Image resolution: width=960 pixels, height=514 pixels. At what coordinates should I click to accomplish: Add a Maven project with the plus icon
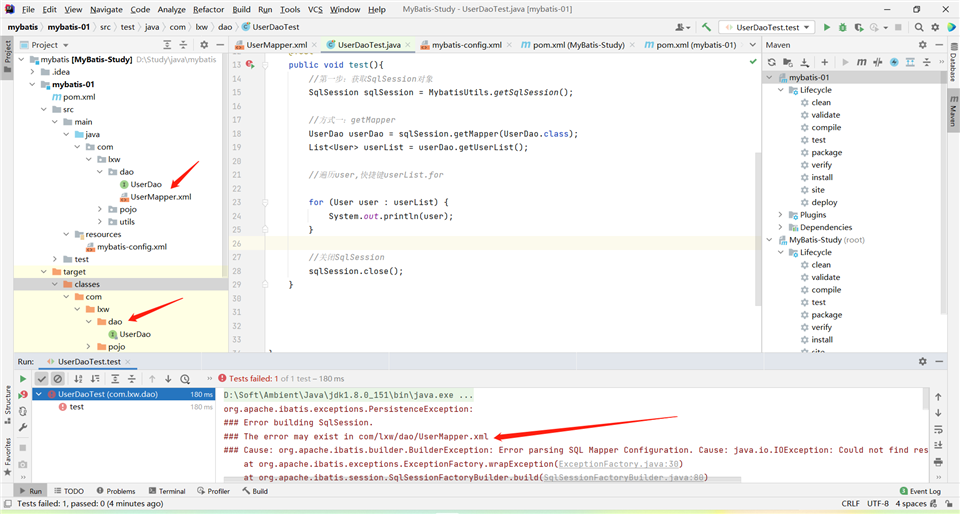click(825, 62)
